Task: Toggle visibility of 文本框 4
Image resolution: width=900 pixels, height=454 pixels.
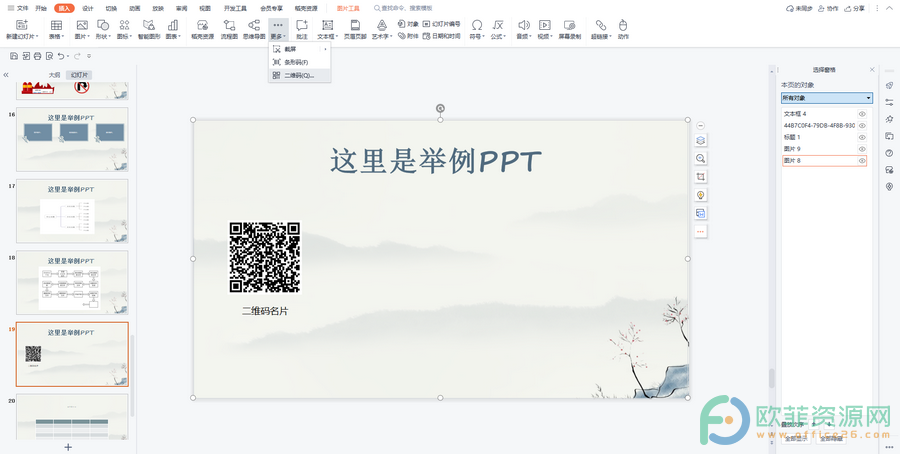Action: (862, 114)
